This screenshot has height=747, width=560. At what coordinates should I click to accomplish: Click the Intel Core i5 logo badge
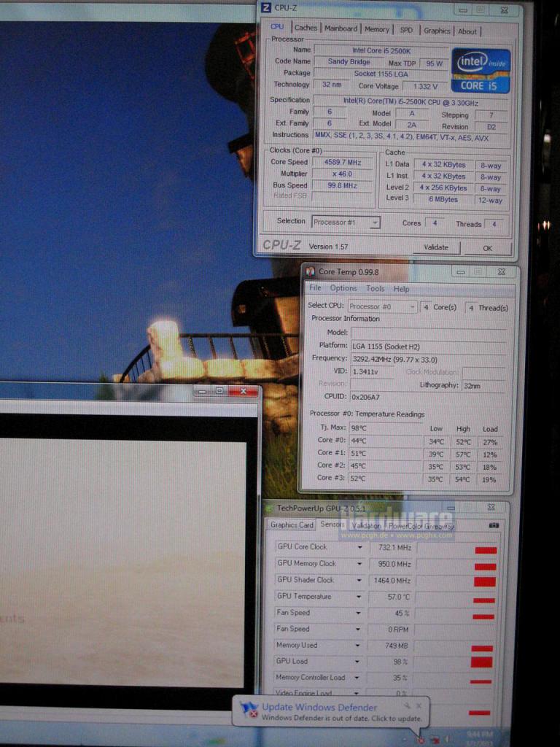pyautogui.click(x=481, y=71)
